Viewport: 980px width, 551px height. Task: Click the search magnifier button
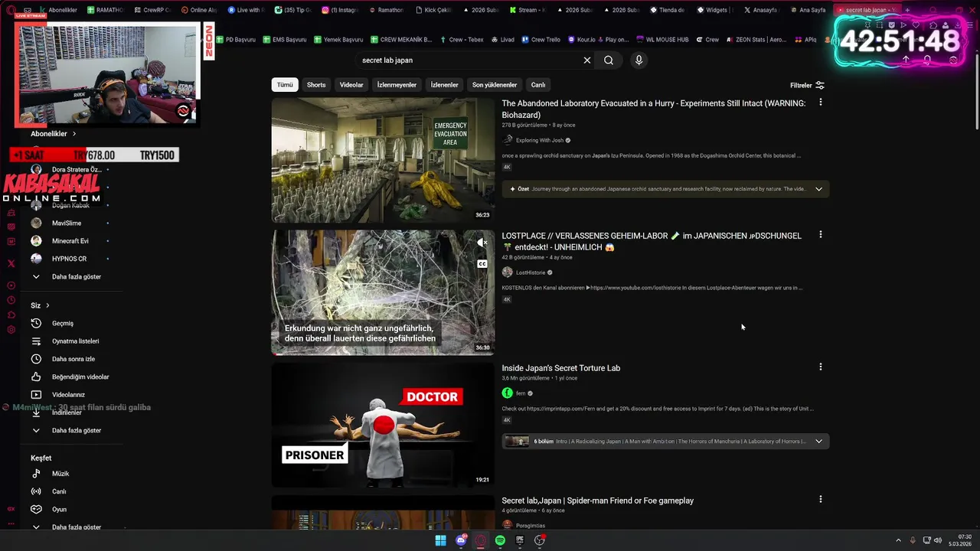coord(609,60)
